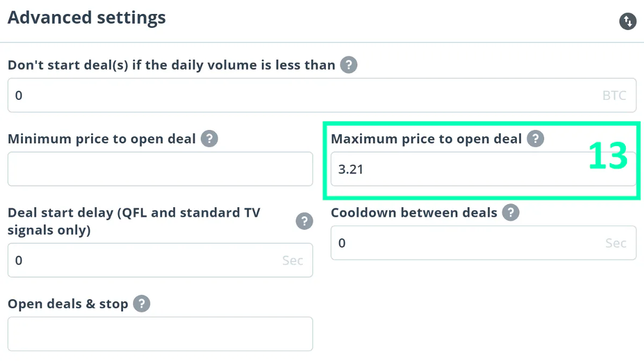Click the Advanced settings section heading
This screenshot has width=644, height=363.
tap(86, 18)
